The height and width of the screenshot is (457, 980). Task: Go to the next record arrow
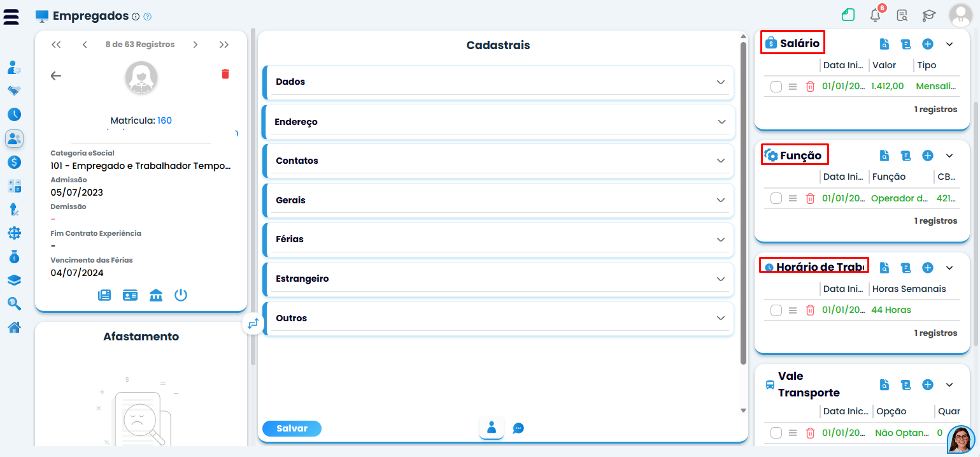click(195, 45)
